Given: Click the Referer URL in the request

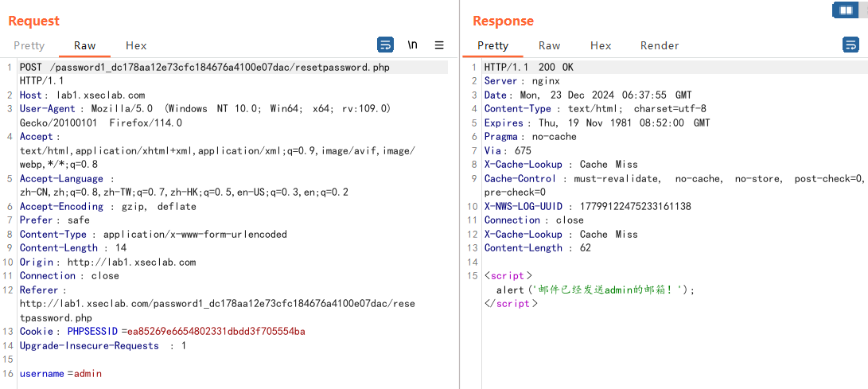Looking at the screenshot, I should [216, 303].
